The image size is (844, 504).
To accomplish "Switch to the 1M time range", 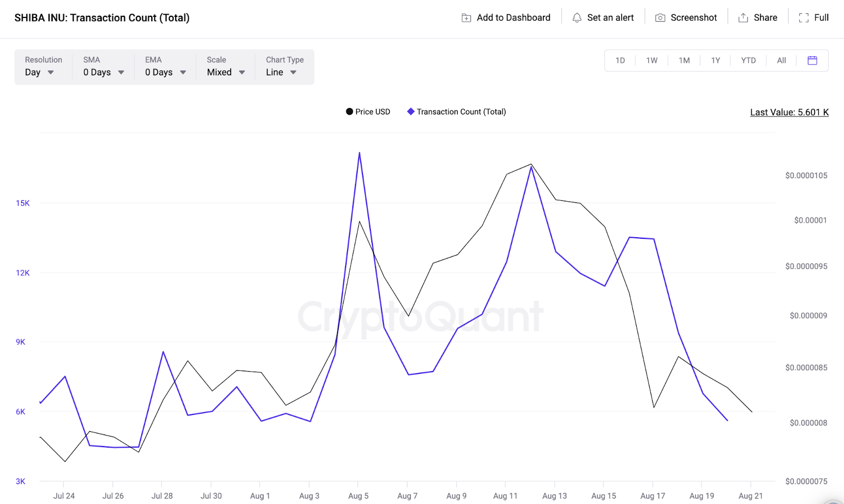I will (684, 61).
